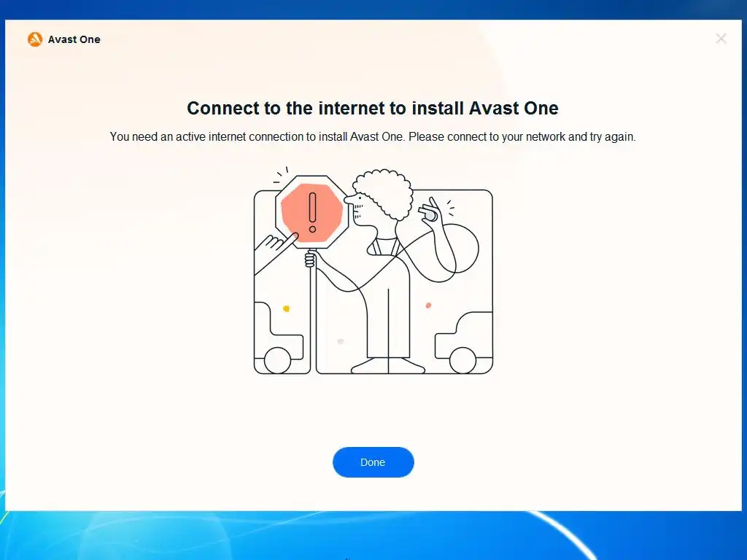
Task: Click the hand gripping the signpost
Action: 310,260
